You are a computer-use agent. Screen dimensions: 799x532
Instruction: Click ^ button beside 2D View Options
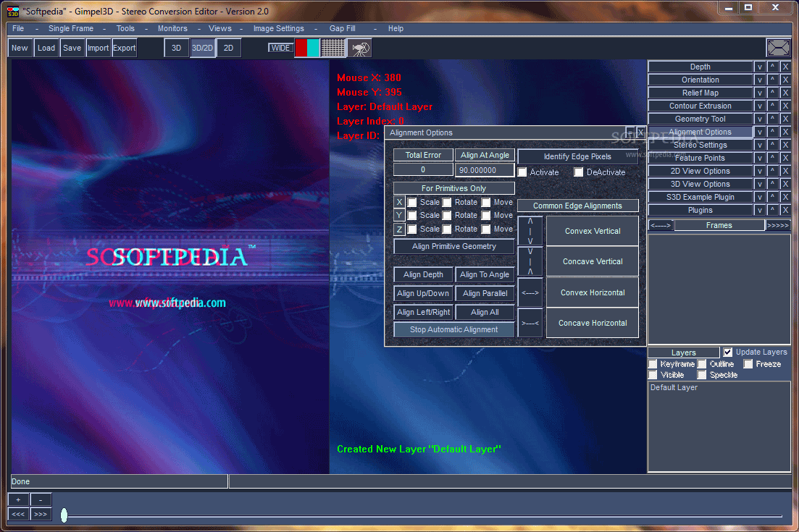pyautogui.click(x=772, y=171)
